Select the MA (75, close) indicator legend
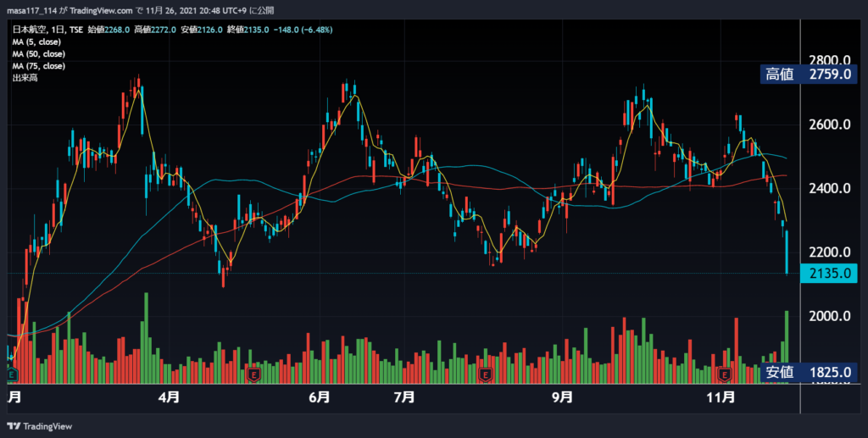Viewport: 868px width, 438px height. pyautogui.click(x=39, y=66)
